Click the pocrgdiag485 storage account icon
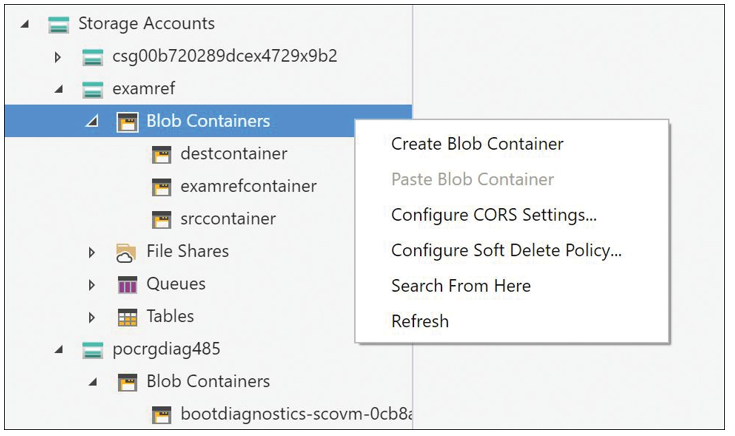The width and height of the screenshot is (735, 436). [x=92, y=350]
